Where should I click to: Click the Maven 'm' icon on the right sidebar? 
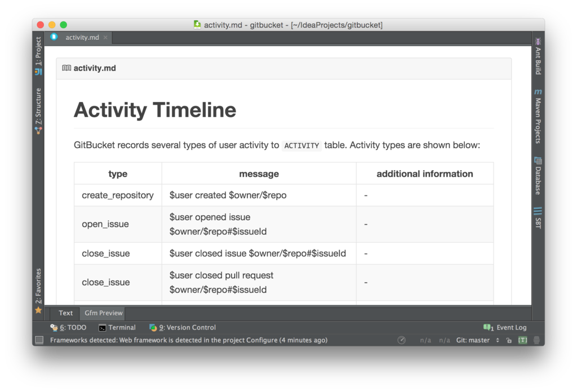coord(538,92)
